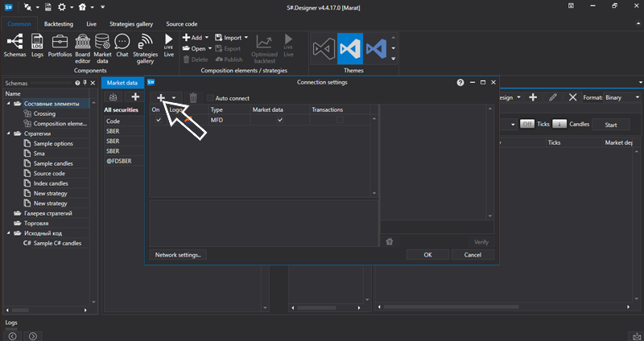Screen dimensions: 644x341
Task: Switch to the Backtesting ribbon tab
Action: coord(58,24)
